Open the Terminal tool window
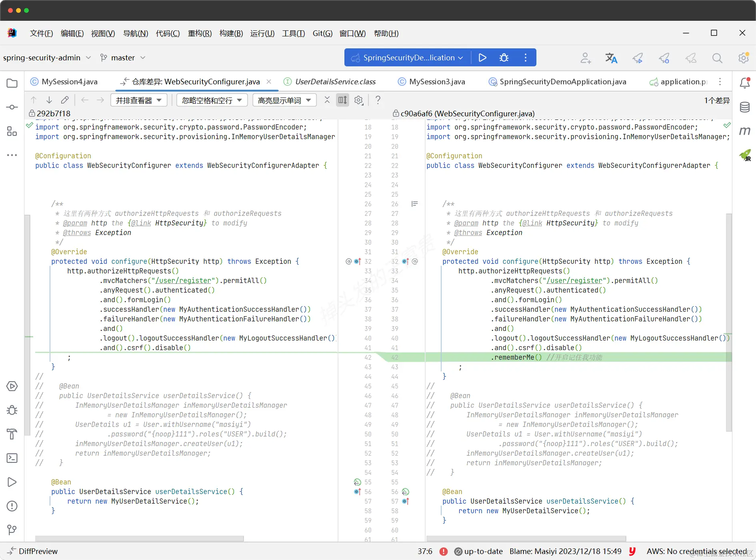 click(12, 458)
